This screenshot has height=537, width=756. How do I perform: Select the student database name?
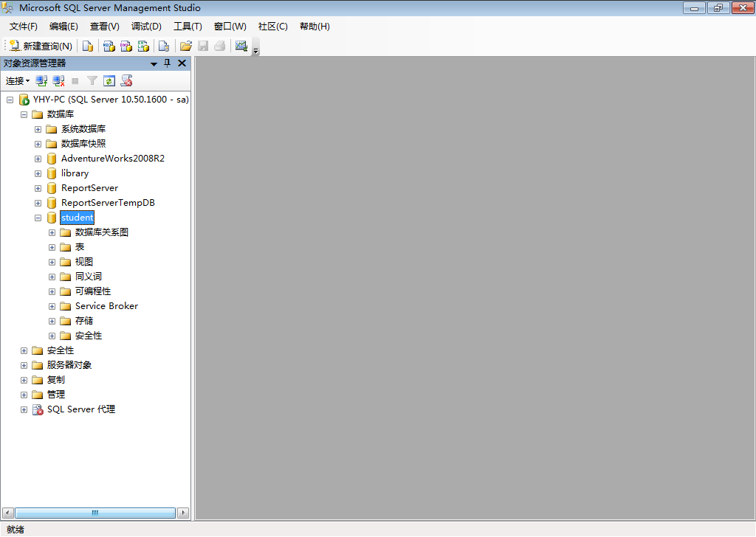pyautogui.click(x=77, y=218)
